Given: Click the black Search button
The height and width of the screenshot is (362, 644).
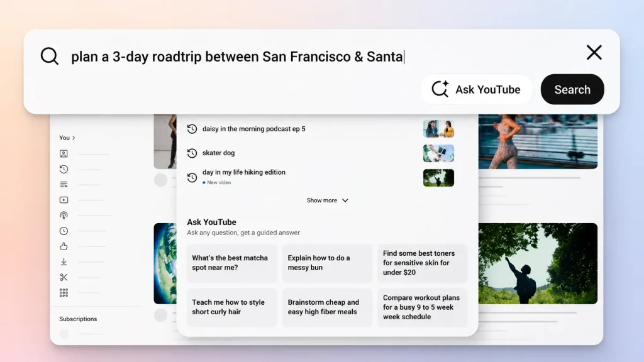Looking at the screenshot, I should click(572, 89).
